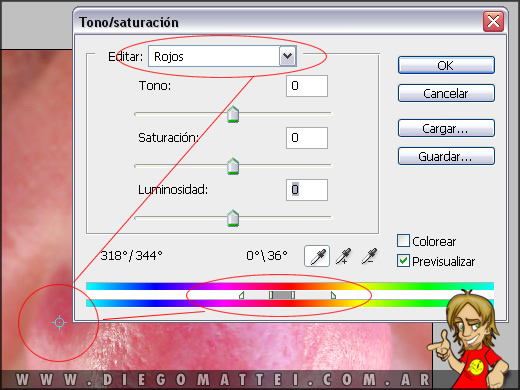Click the Tono slider handle

(233, 114)
